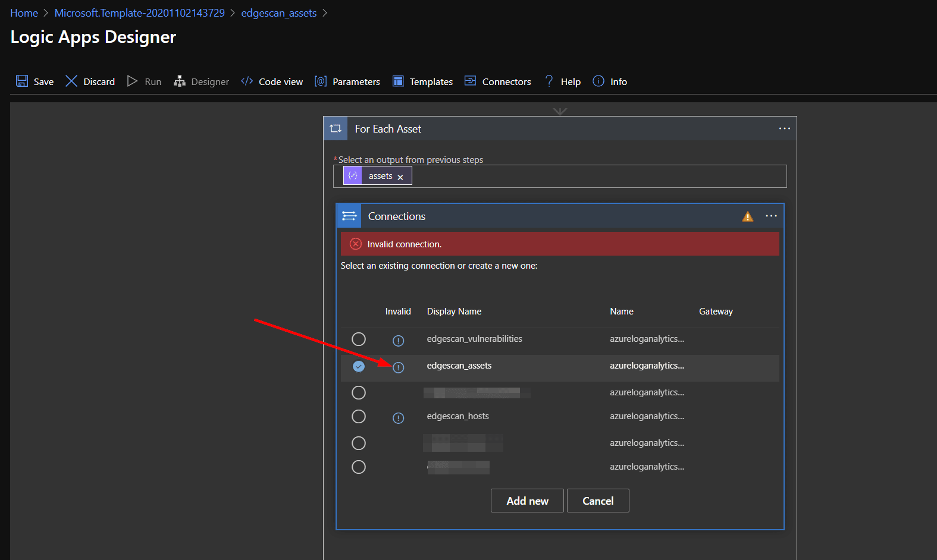
Task: Click edgescan_assets display name
Action: (x=459, y=366)
